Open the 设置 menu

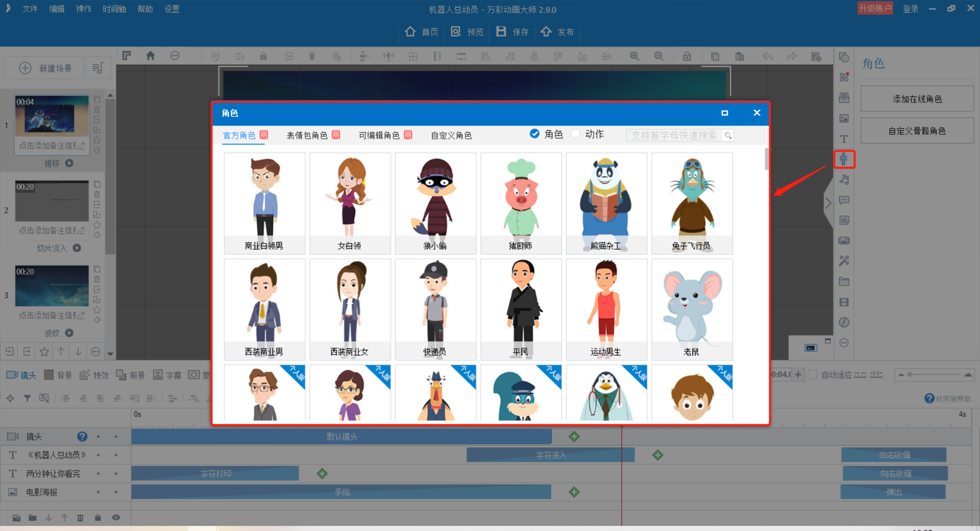(x=172, y=9)
